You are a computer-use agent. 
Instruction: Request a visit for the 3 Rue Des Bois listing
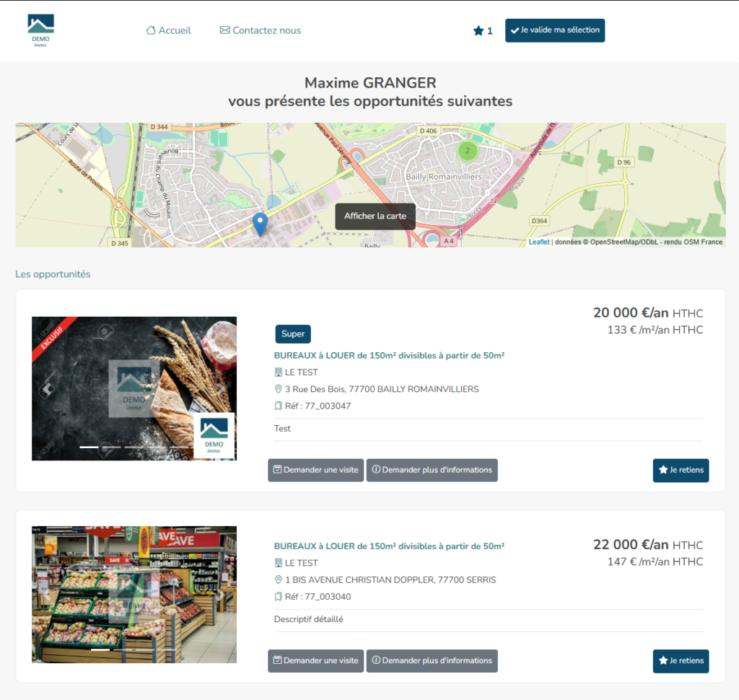315,470
